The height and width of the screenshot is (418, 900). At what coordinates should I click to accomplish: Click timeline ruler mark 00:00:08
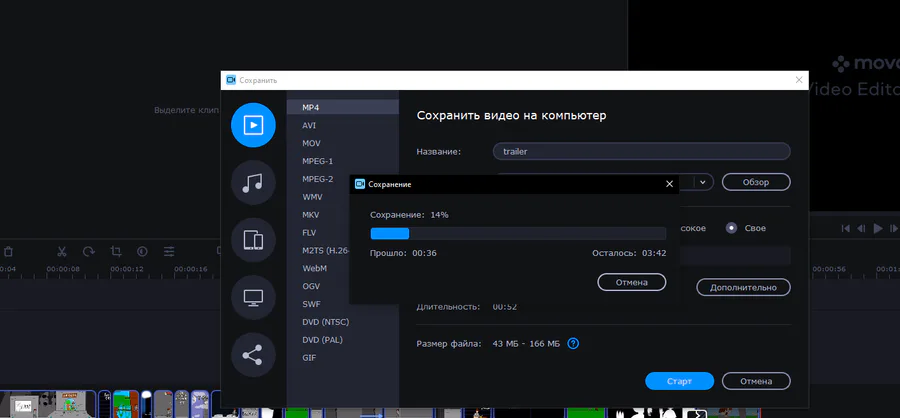click(63, 269)
